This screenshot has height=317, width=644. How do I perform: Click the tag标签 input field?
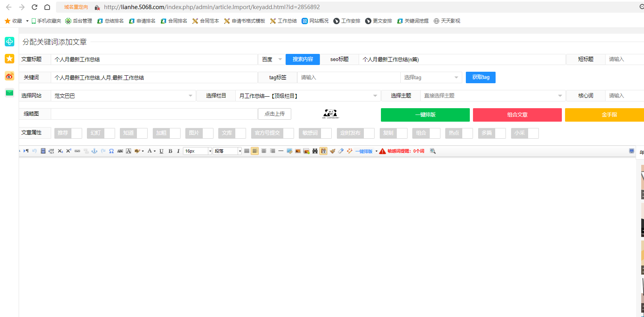pyautogui.click(x=349, y=77)
